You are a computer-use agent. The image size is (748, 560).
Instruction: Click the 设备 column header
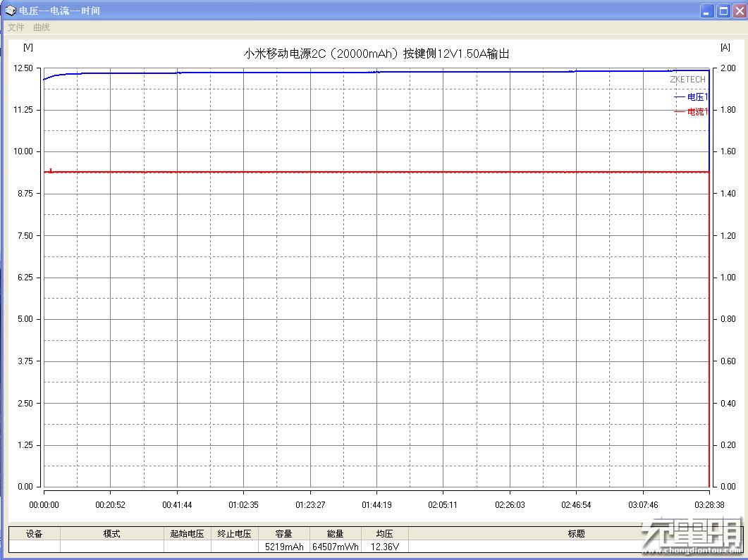click(x=33, y=533)
